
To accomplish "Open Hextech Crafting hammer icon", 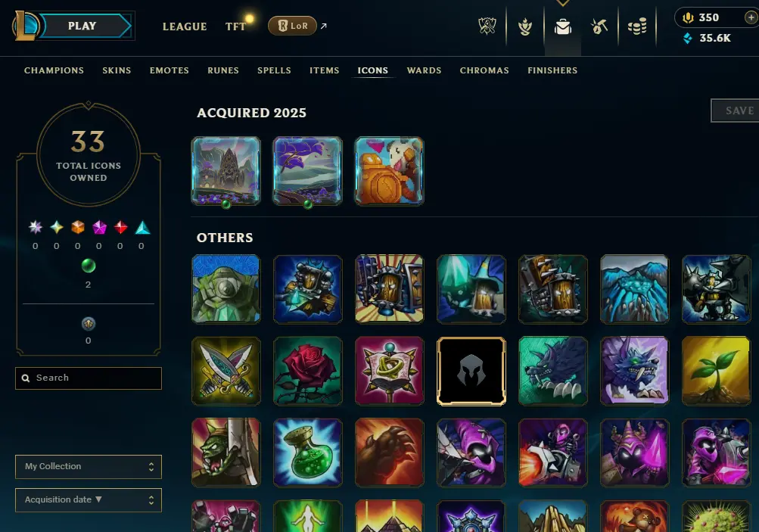I will [599, 26].
